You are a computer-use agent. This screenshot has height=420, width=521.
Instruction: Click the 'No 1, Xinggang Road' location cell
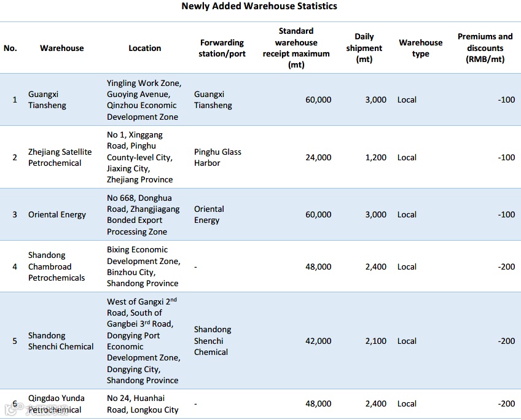(140, 157)
